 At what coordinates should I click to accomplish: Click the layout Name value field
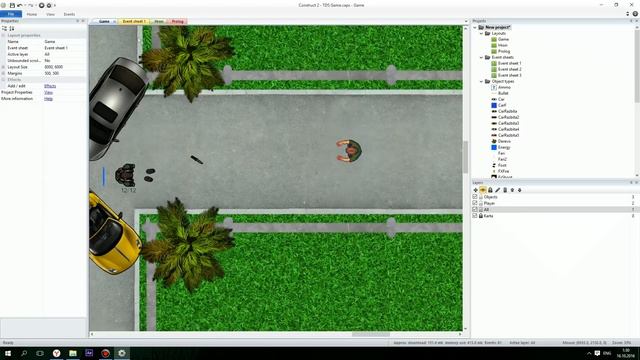click(65, 42)
